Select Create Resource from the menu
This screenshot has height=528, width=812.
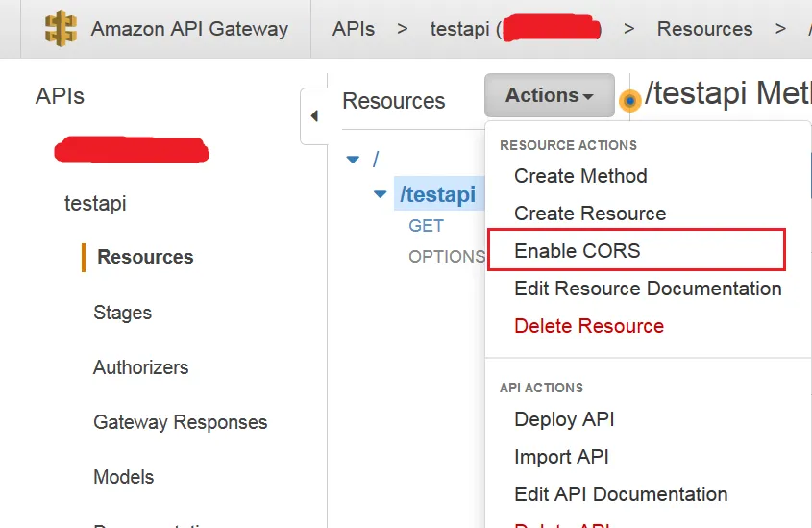pyautogui.click(x=590, y=214)
